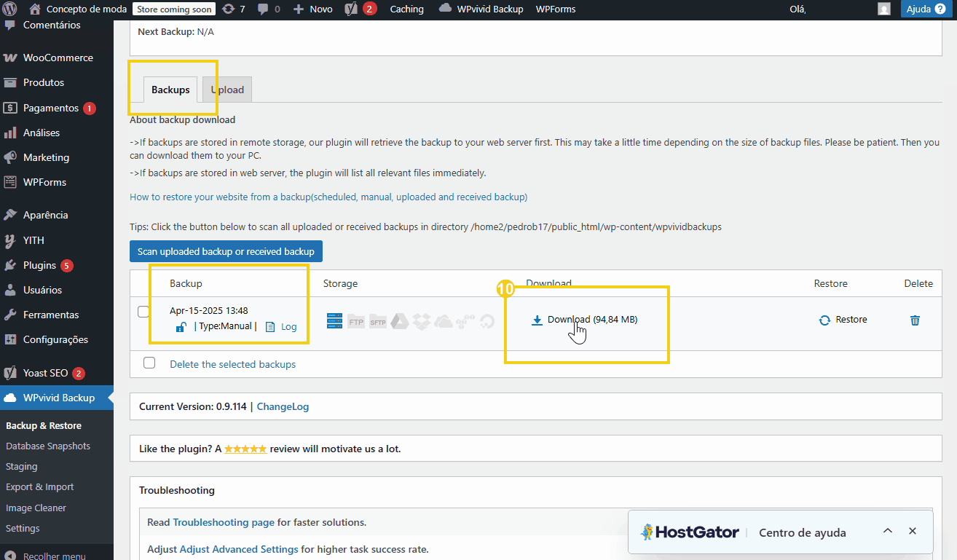The image size is (957, 560).
Task: Open Caching in admin bar
Action: [406, 9]
